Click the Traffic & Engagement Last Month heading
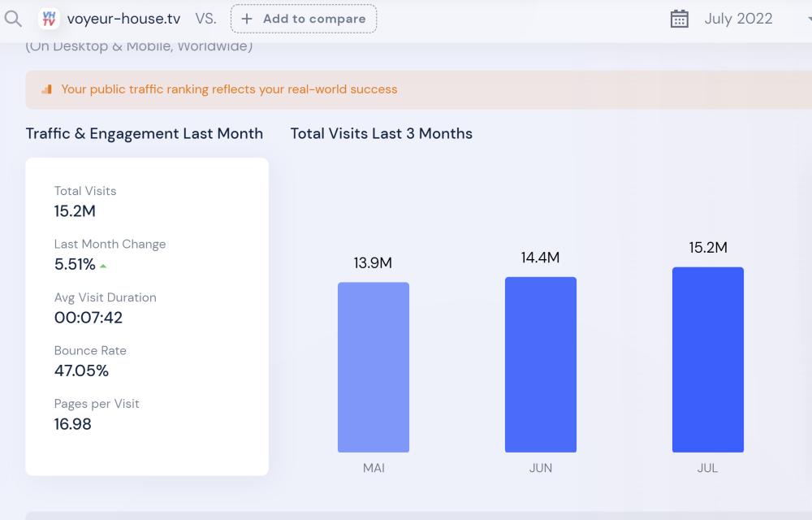The image size is (812, 520). pyautogui.click(x=145, y=134)
